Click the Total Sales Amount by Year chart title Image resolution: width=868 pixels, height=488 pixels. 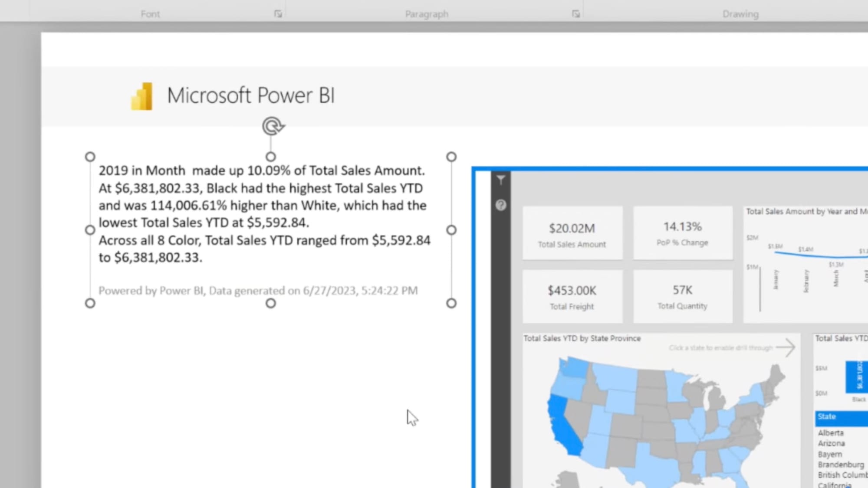[x=806, y=211]
